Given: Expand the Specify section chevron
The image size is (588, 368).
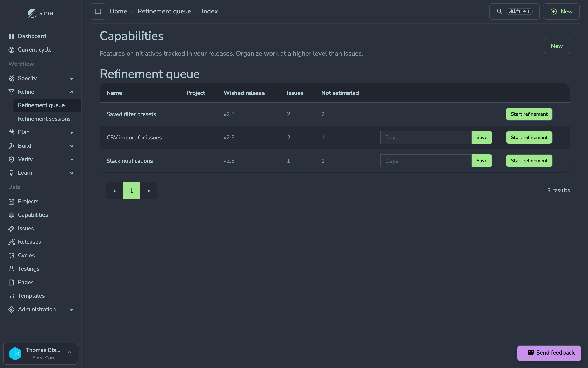Looking at the screenshot, I should 72,78.
